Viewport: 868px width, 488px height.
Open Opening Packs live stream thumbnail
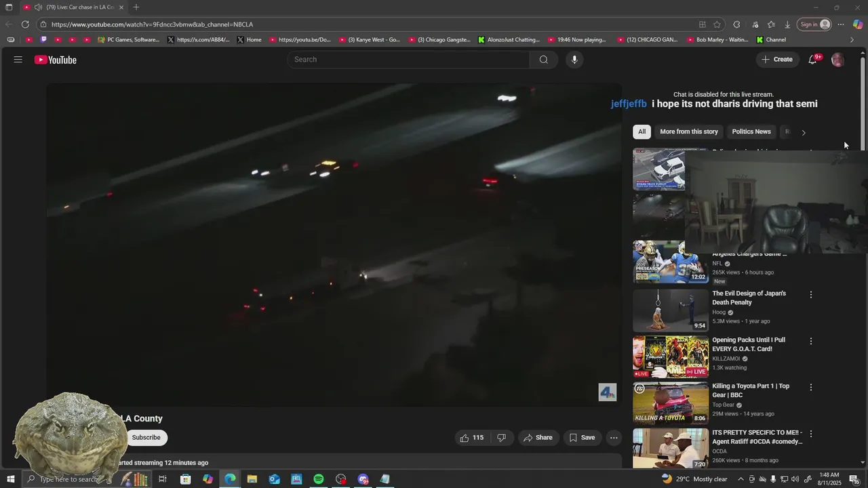(670, 357)
